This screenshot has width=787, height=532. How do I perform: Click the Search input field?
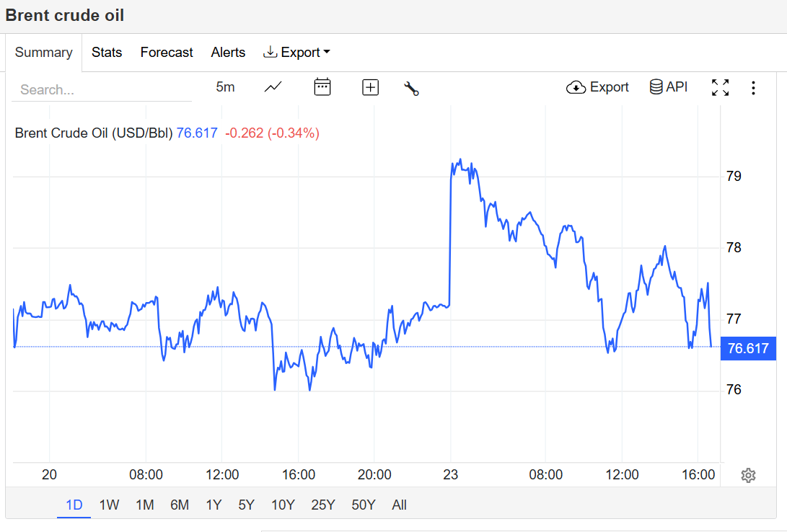101,90
